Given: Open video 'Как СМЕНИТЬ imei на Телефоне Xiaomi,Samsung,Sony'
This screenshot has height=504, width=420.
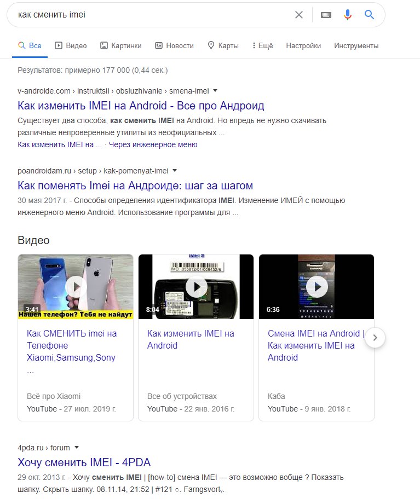Looking at the screenshot, I should (x=72, y=345).
